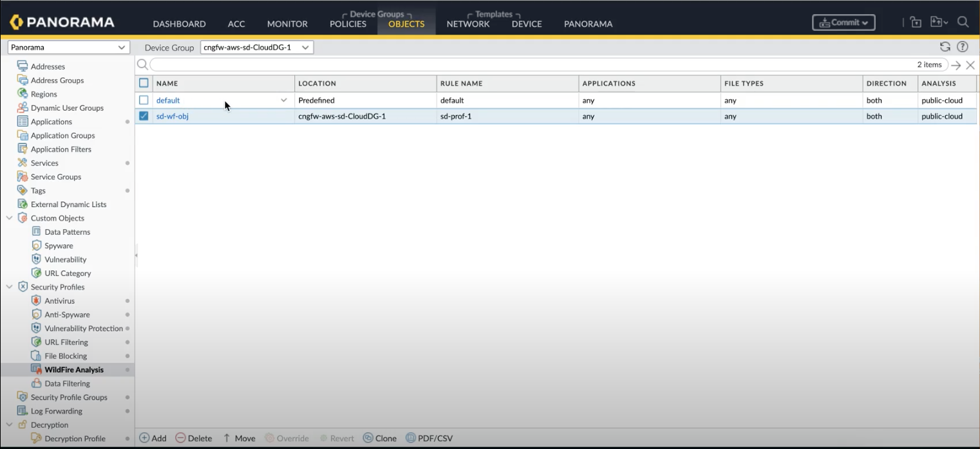Open the sd-wf-obj profile link

(x=172, y=116)
